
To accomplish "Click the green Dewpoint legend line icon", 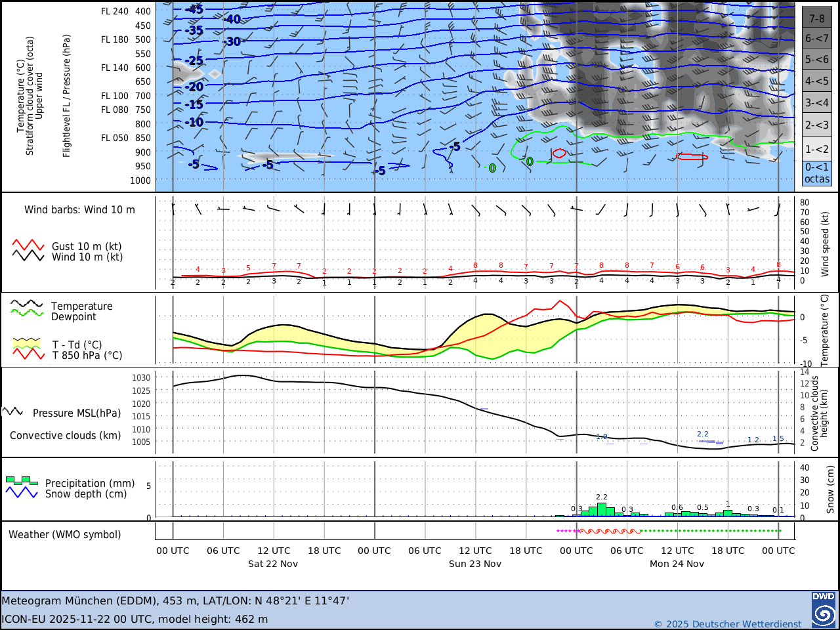I will 27,312.
